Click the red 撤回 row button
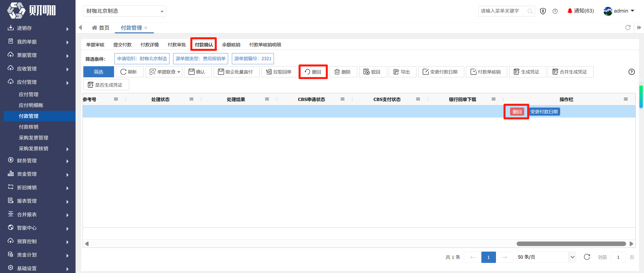 point(517,112)
